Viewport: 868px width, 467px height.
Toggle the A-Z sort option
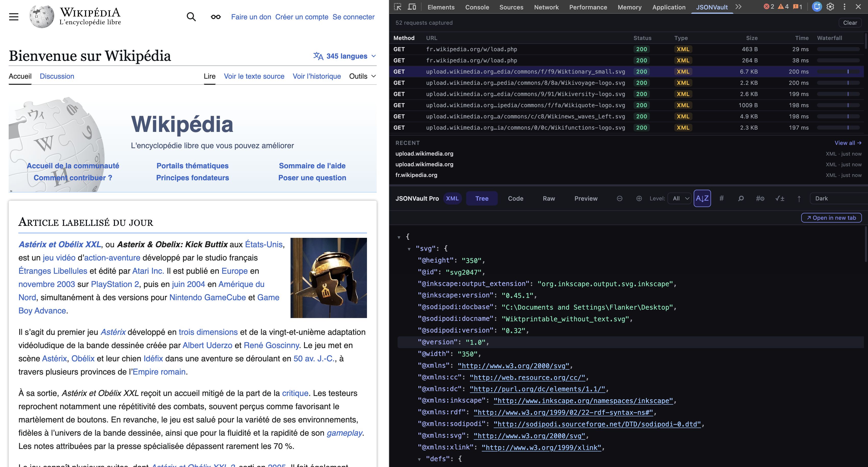pyautogui.click(x=702, y=198)
